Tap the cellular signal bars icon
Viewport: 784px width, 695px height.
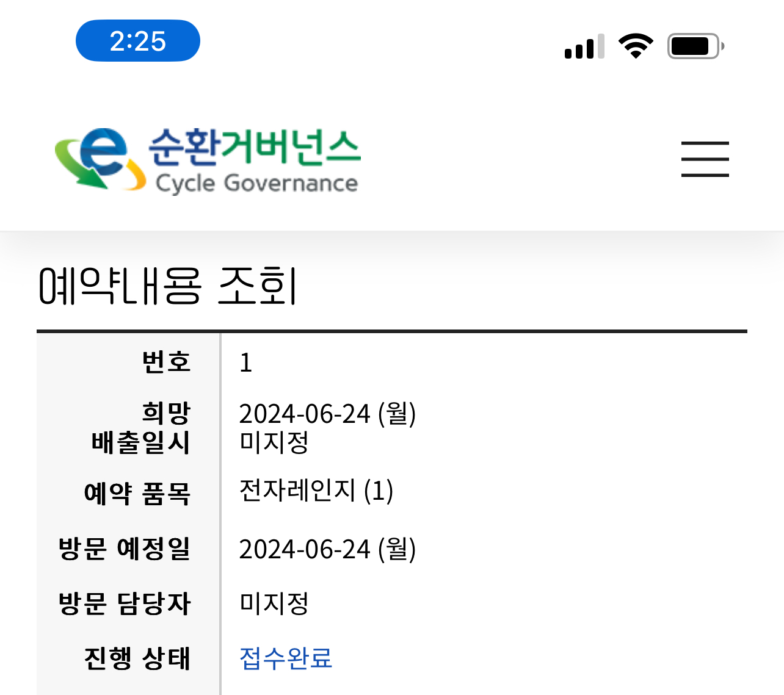click(x=584, y=47)
